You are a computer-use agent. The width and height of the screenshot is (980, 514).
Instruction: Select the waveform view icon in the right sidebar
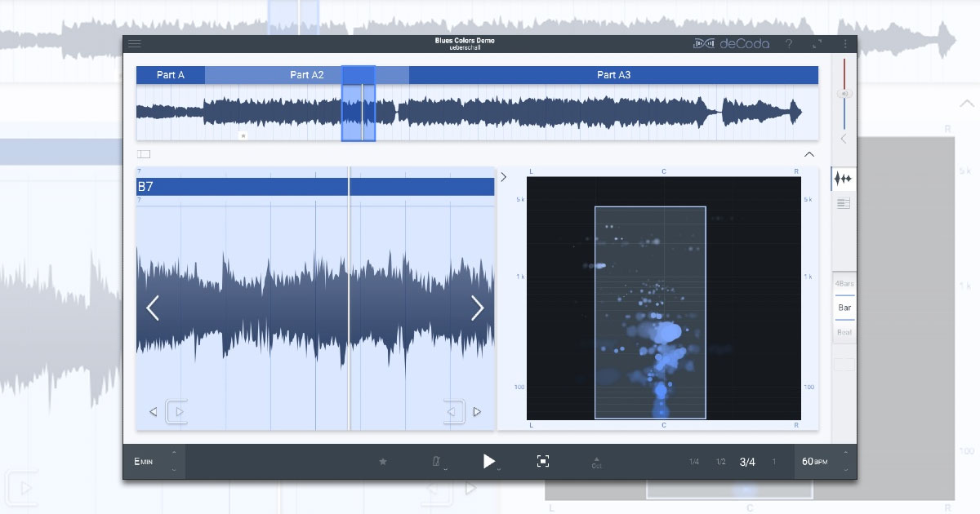point(844,179)
